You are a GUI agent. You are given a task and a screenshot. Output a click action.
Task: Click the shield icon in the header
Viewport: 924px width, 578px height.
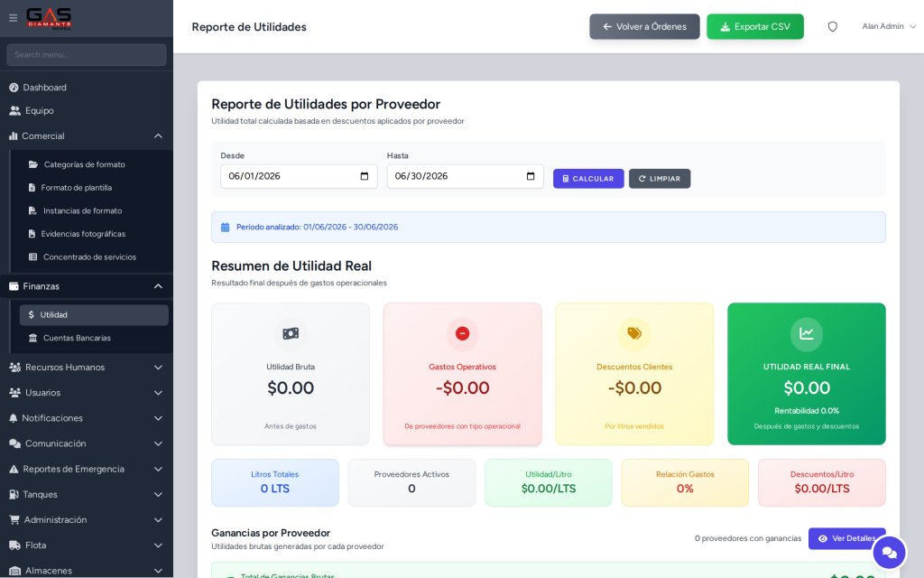833,26
